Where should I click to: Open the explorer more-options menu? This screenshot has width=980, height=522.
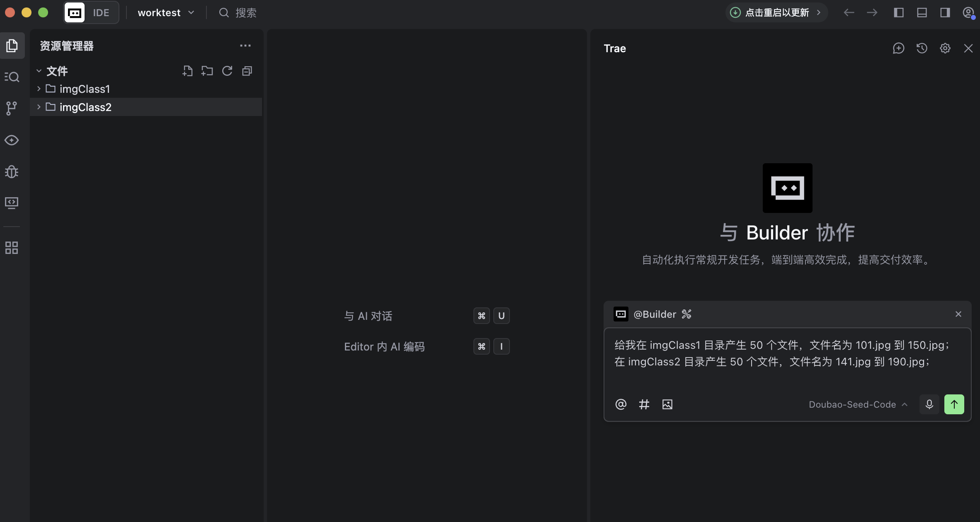tap(245, 46)
